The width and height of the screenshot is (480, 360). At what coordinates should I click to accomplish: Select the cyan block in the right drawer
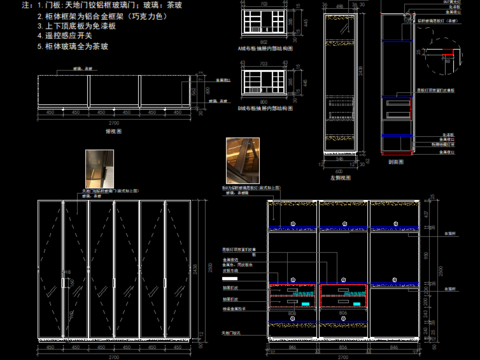[357, 304]
